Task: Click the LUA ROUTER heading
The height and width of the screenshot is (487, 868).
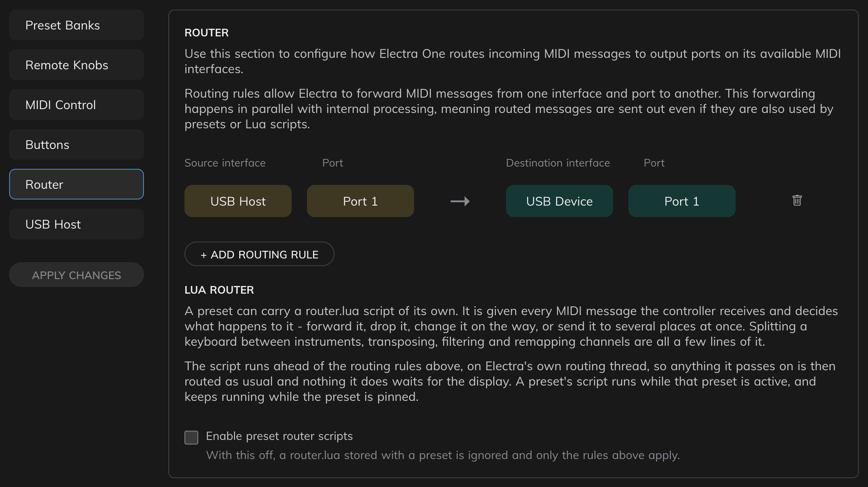Action: tap(219, 290)
